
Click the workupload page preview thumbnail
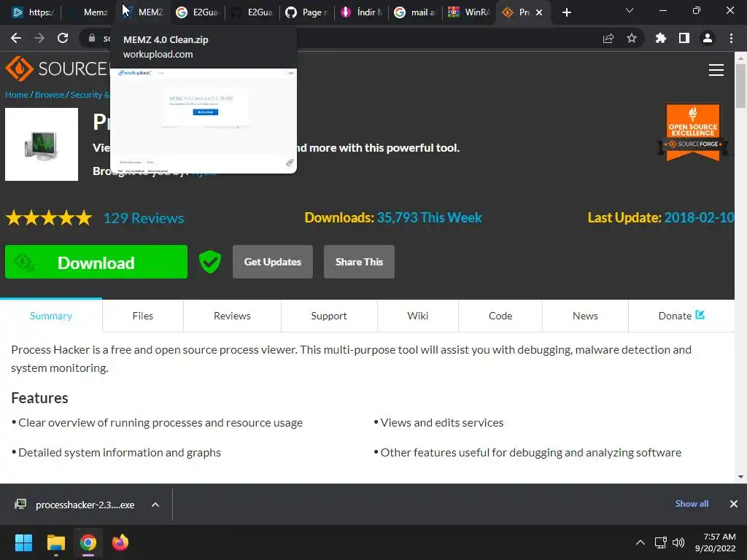tap(204, 121)
